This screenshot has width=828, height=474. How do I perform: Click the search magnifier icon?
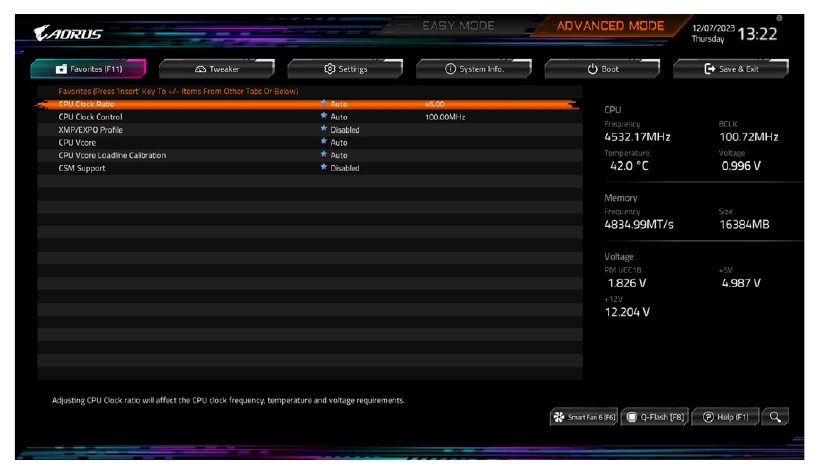[775, 417]
